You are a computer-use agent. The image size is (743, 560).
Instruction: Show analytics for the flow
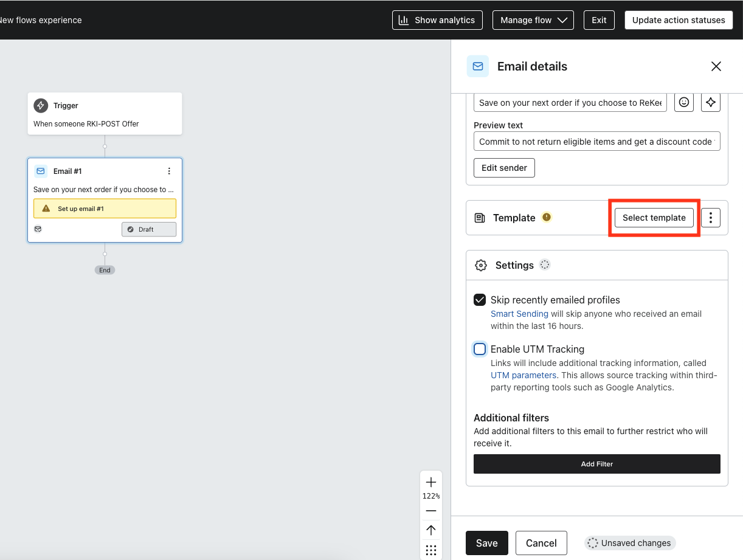pyautogui.click(x=437, y=20)
